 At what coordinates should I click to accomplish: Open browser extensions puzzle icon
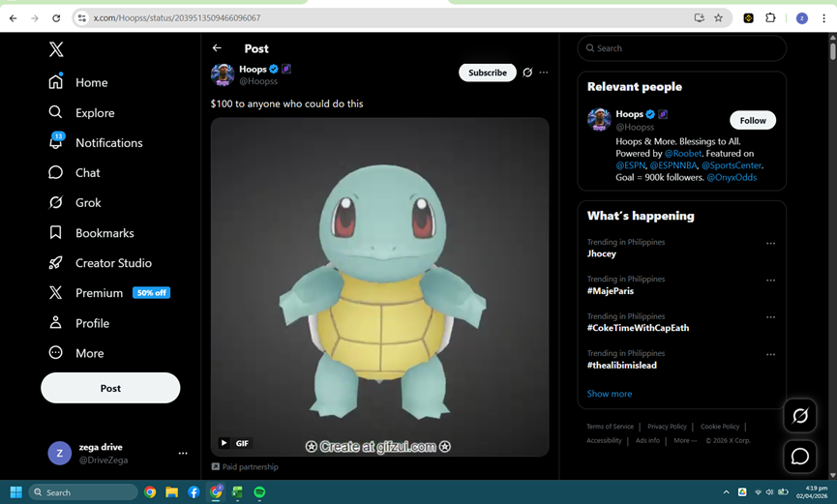click(769, 18)
